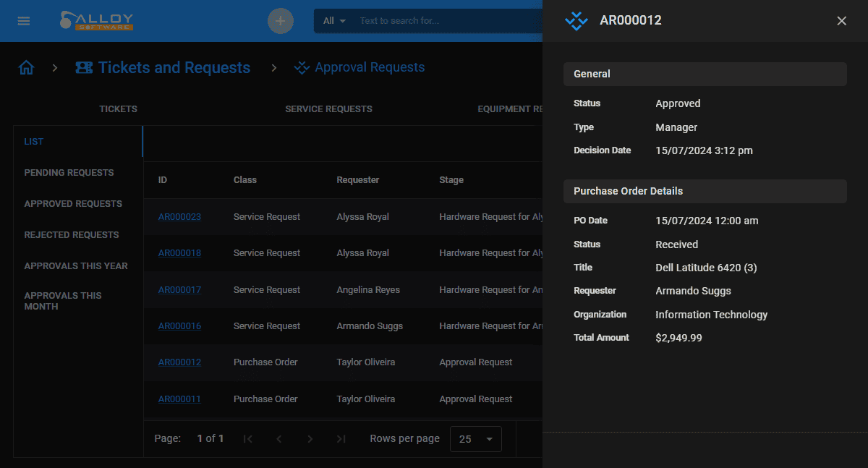Go to previous page of results
This screenshot has width=868, height=468.
point(279,438)
